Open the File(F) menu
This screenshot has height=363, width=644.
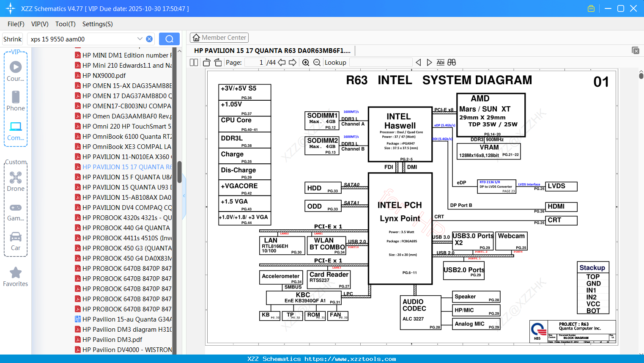tap(16, 24)
